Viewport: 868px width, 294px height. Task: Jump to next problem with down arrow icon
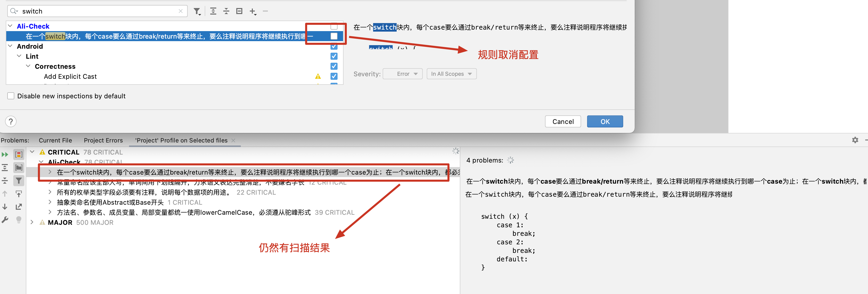click(x=5, y=207)
